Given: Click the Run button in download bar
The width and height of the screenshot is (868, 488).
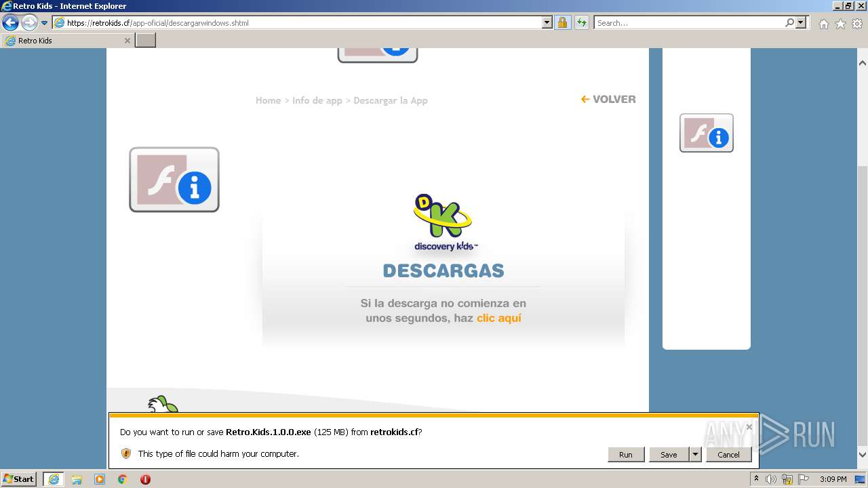Looking at the screenshot, I should pyautogui.click(x=625, y=455).
